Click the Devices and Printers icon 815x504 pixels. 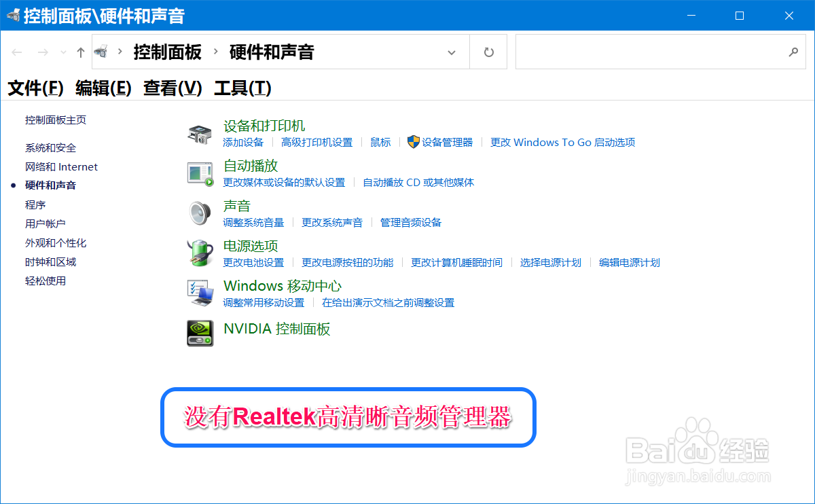pyautogui.click(x=200, y=134)
